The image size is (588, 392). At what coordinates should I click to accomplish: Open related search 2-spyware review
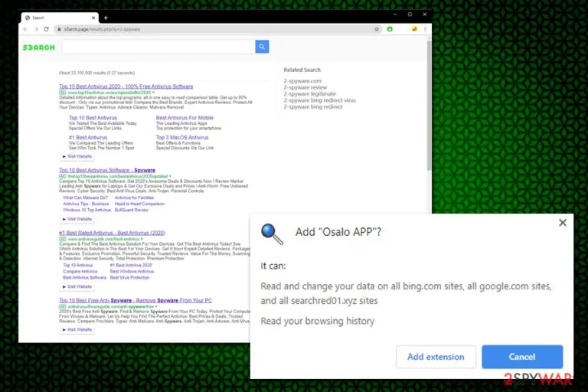305,87
